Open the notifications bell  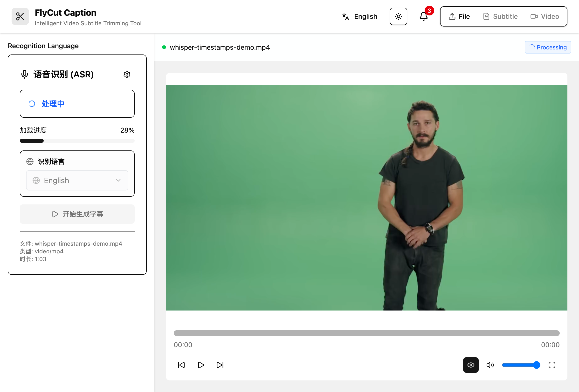click(x=423, y=16)
